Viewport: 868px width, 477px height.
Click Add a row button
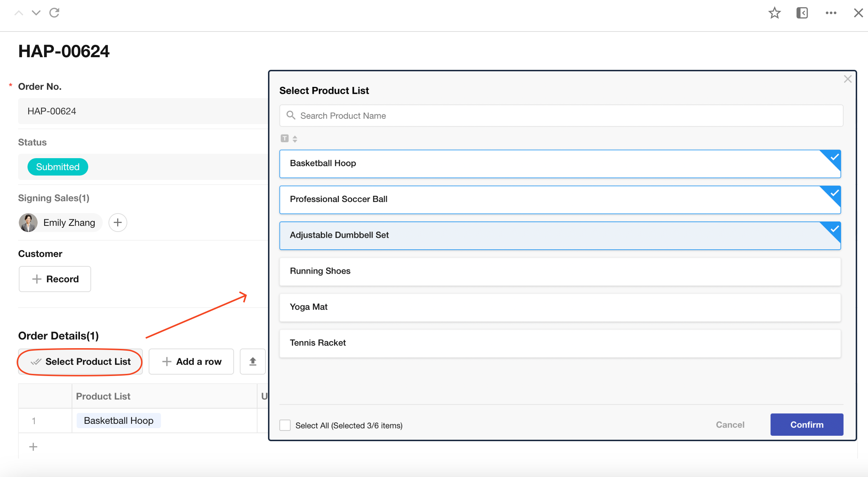pyautogui.click(x=191, y=362)
